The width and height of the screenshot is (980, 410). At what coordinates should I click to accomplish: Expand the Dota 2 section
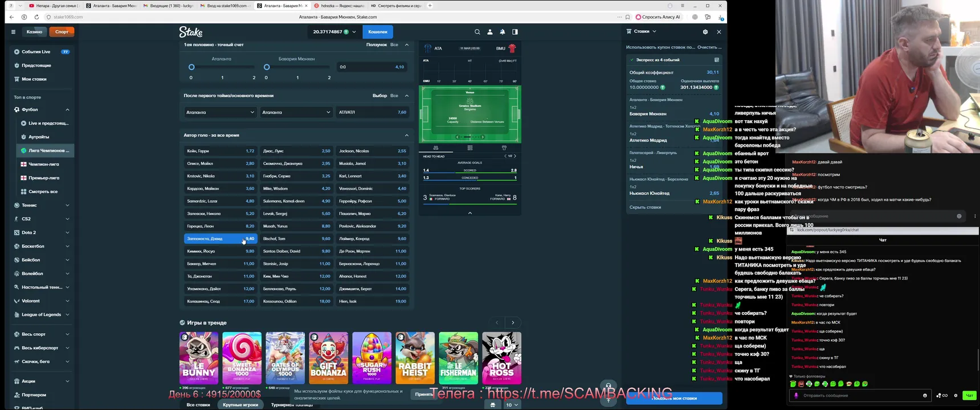click(x=67, y=232)
